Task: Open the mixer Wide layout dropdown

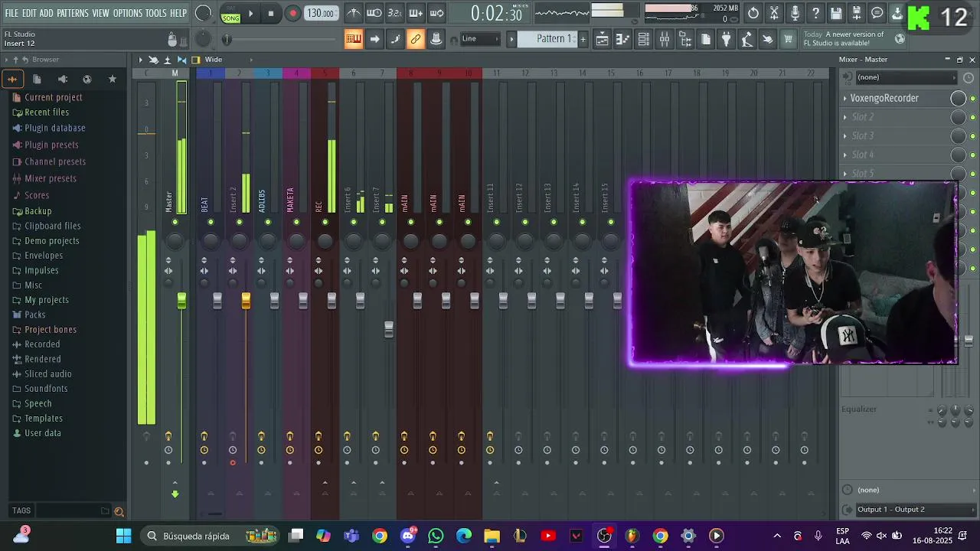Action: (224, 60)
